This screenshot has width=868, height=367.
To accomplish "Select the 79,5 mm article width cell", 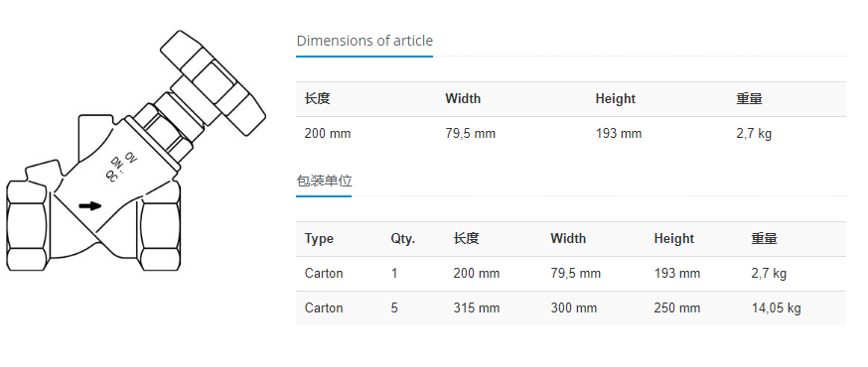I will 470,134.
